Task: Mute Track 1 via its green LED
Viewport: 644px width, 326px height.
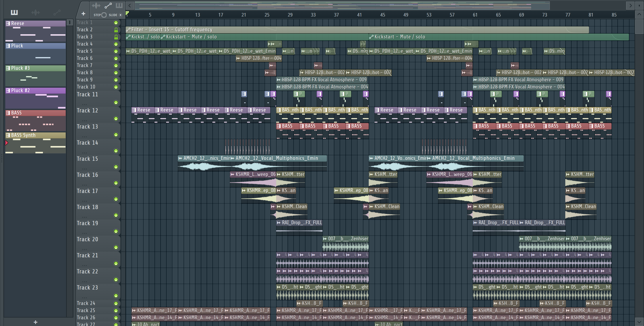Action: coord(116,23)
